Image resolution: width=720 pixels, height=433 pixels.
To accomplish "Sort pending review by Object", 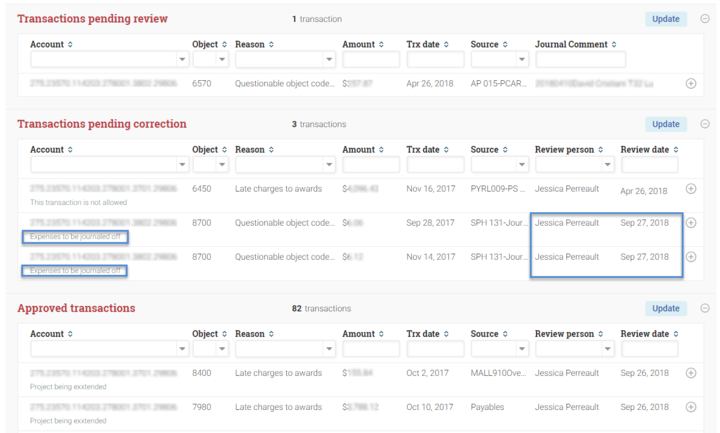I will pos(225,45).
